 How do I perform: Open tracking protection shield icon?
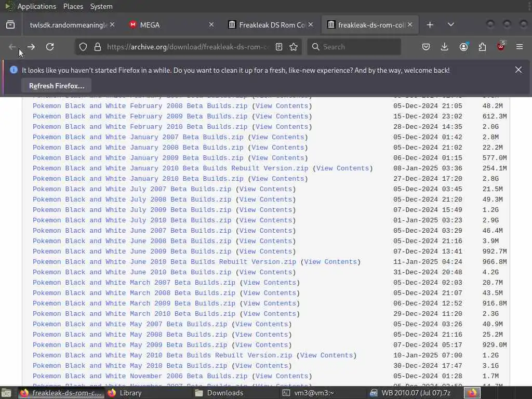pyautogui.click(x=83, y=47)
